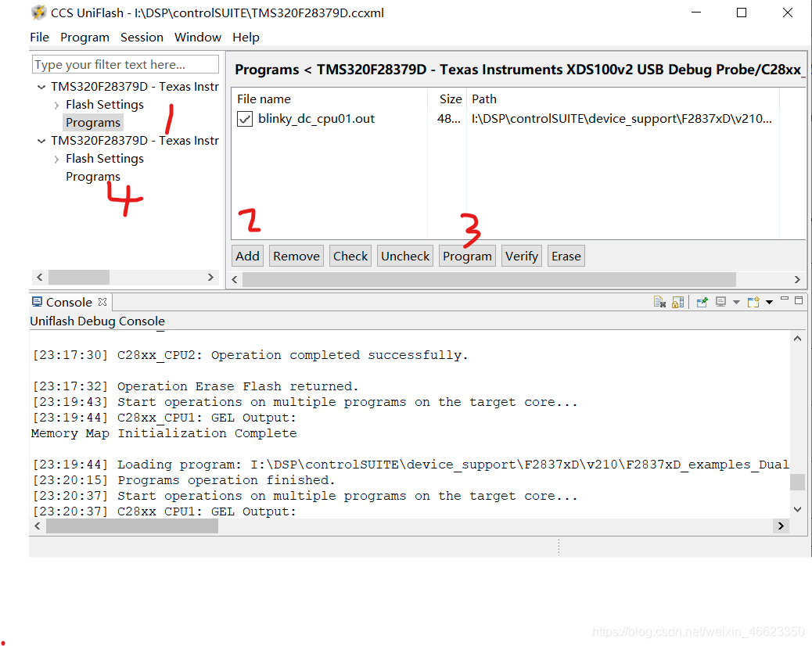
Task: Click the console scroll-up arrow
Action: coord(797,339)
